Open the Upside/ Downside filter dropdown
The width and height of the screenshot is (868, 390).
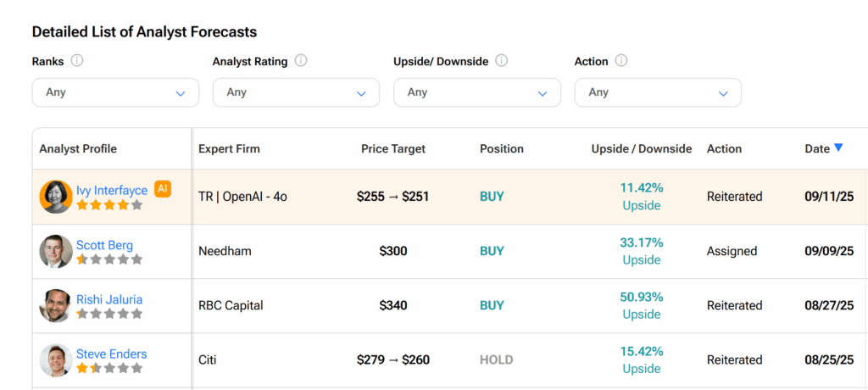coord(476,92)
